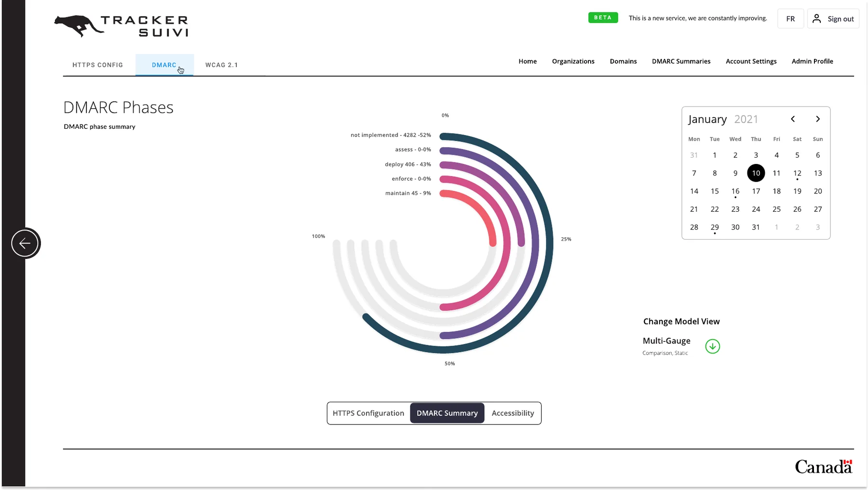Click the Multi-Gauge model view label

pyautogui.click(x=666, y=341)
